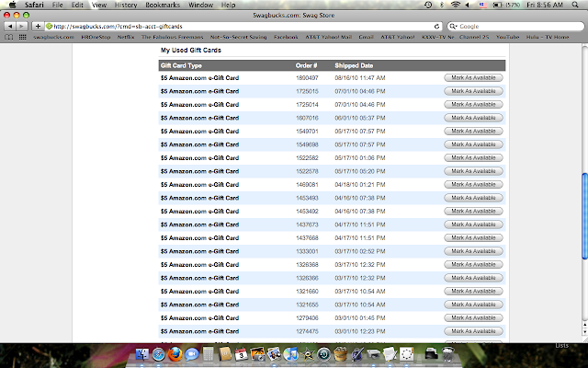Screen dimensions: 588x368
Task: Open the Not-So-Secret Saving bookmark
Action: coord(239,37)
